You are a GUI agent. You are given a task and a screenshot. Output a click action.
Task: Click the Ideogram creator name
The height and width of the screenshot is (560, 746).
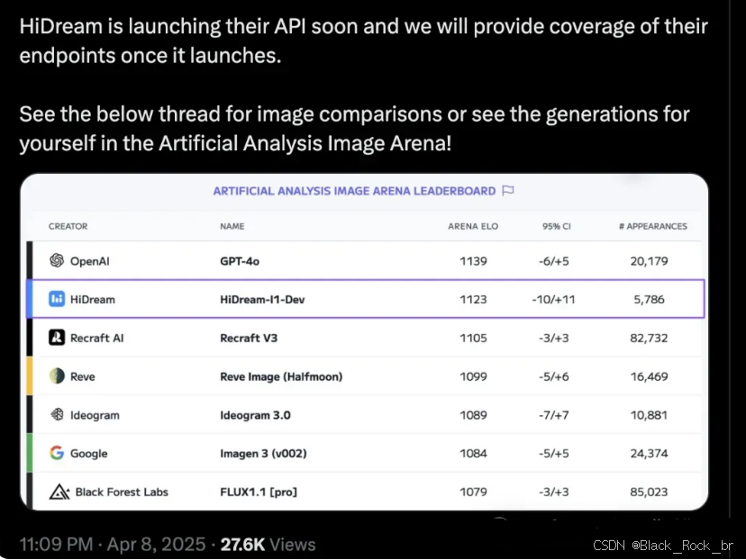(x=95, y=415)
